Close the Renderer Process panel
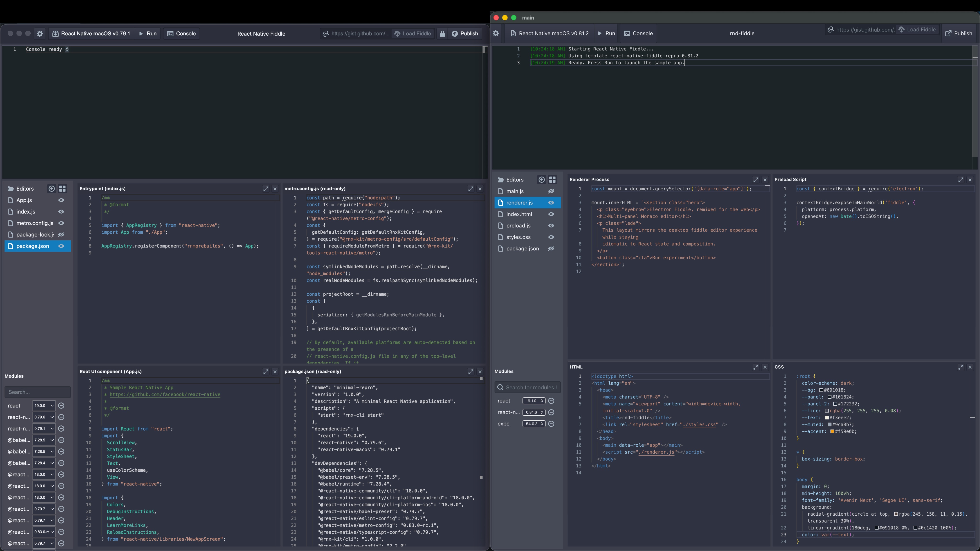980x551 pixels. 765,180
